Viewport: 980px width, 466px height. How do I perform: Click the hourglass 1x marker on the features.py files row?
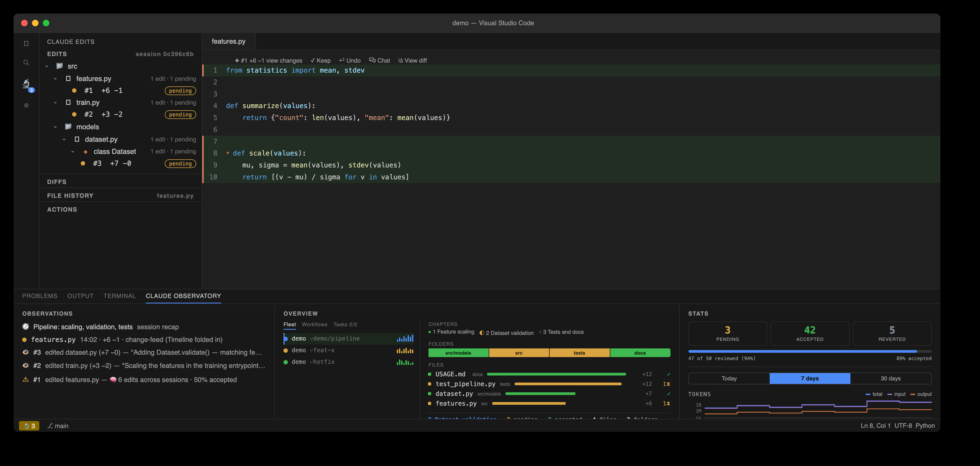(x=666, y=403)
